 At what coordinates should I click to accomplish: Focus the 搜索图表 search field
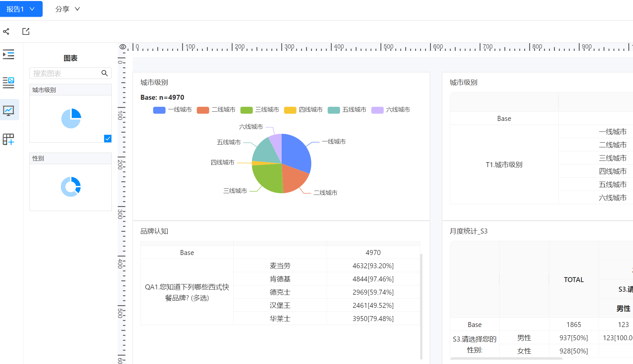click(70, 73)
